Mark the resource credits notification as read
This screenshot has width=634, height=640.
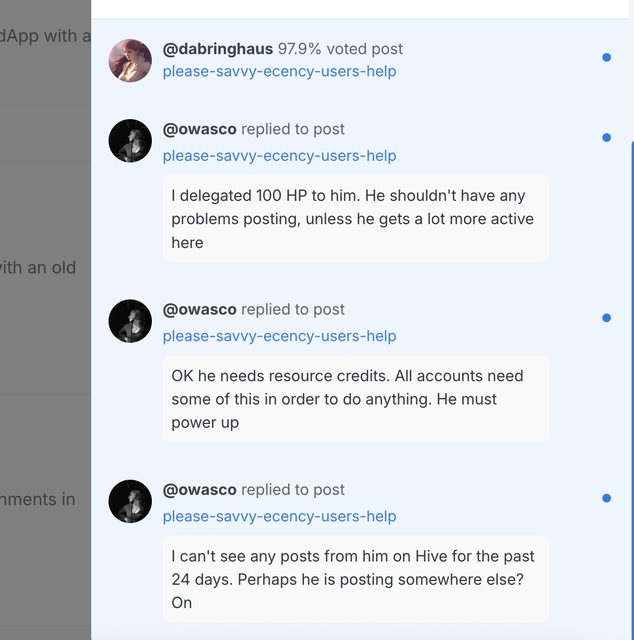[x=606, y=318]
